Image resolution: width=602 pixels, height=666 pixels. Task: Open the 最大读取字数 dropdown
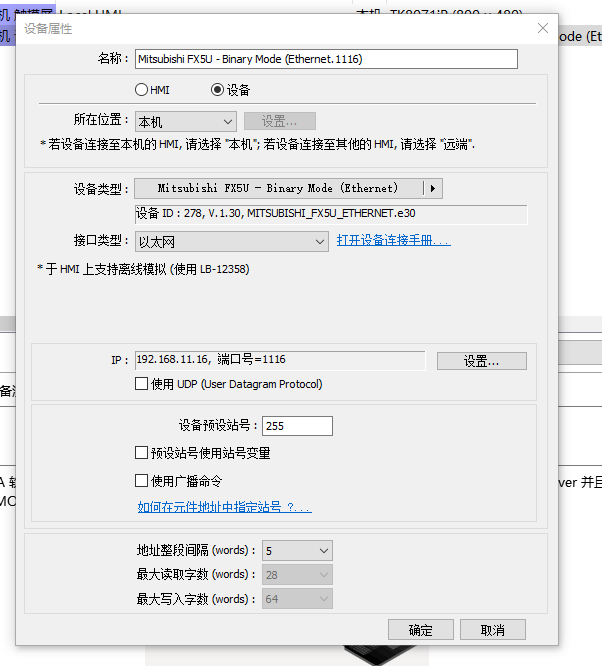tap(297, 575)
